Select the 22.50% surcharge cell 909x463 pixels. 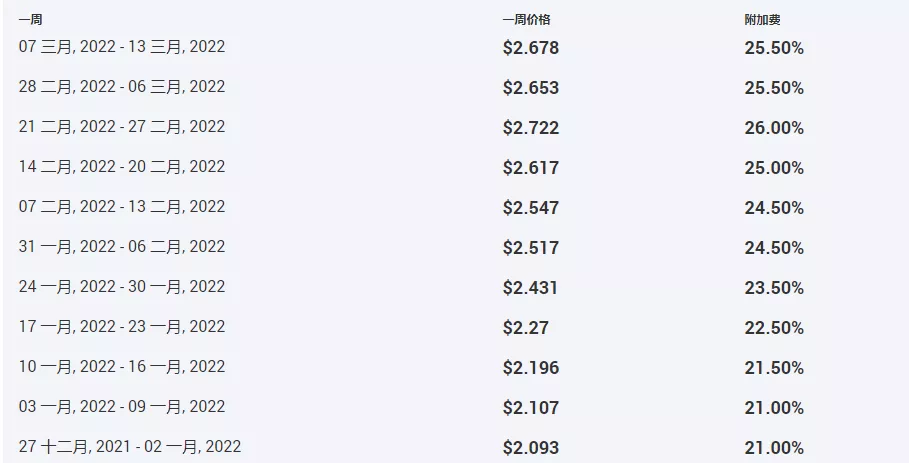click(x=774, y=328)
